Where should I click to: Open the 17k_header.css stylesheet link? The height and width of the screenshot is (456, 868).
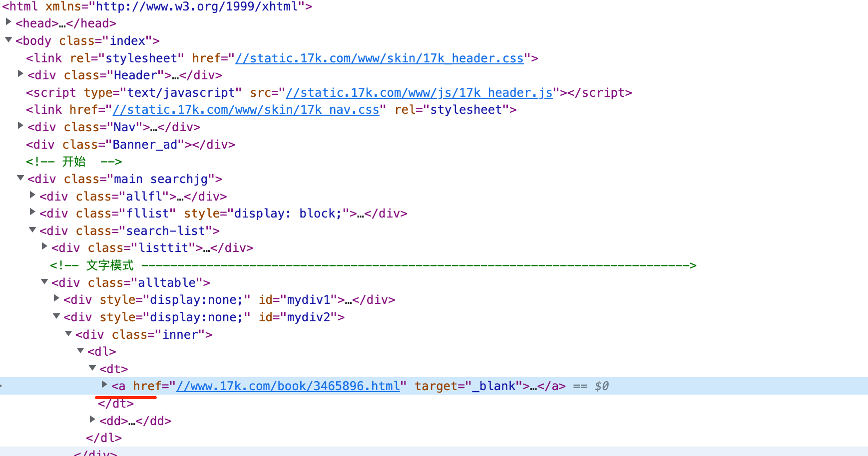click(379, 58)
